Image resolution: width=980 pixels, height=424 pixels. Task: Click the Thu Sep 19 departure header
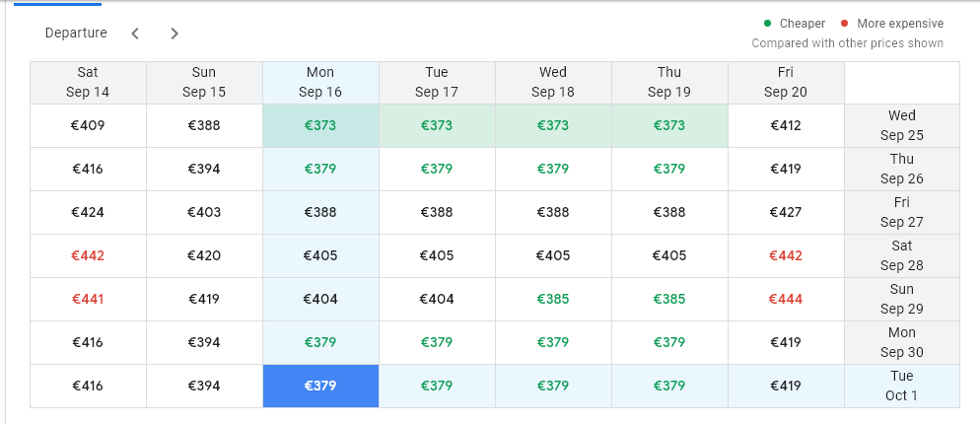(x=669, y=82)
